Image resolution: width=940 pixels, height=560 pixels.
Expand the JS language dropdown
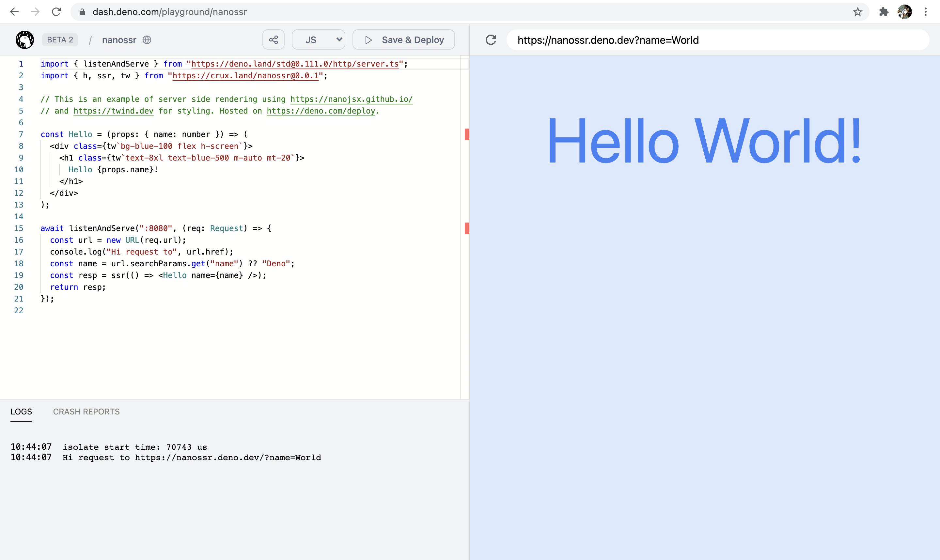[x=318, y=39]
